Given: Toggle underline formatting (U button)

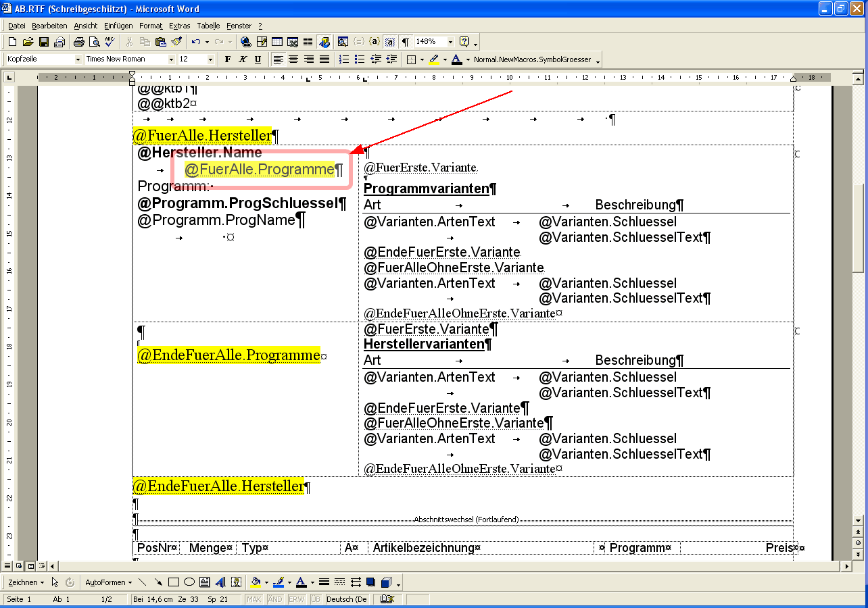Looking at the screenshot, I should pyautogui.click(x=258, y=59).
